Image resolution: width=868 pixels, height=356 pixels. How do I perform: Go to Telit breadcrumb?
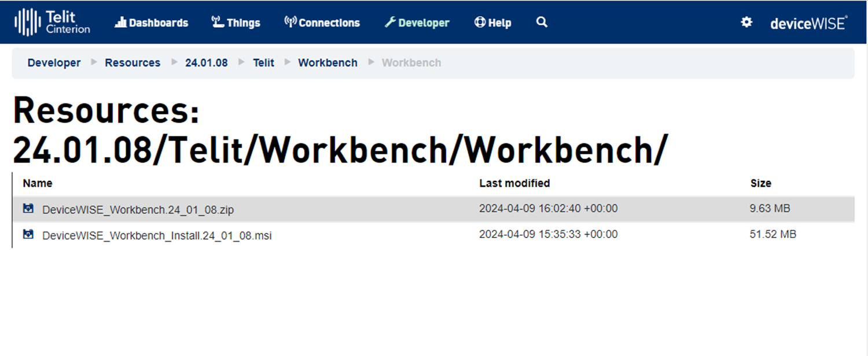pyautogui.click(x=263, y=62)
